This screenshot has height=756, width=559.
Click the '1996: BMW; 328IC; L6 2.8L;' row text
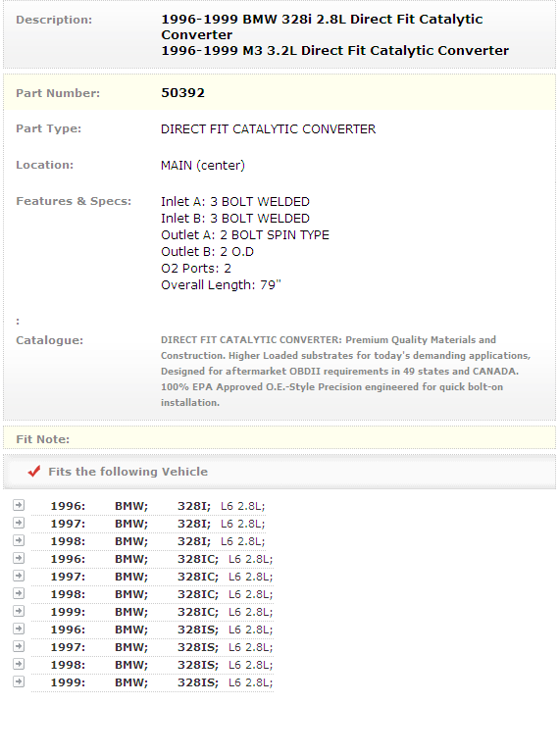coord(162,559)
